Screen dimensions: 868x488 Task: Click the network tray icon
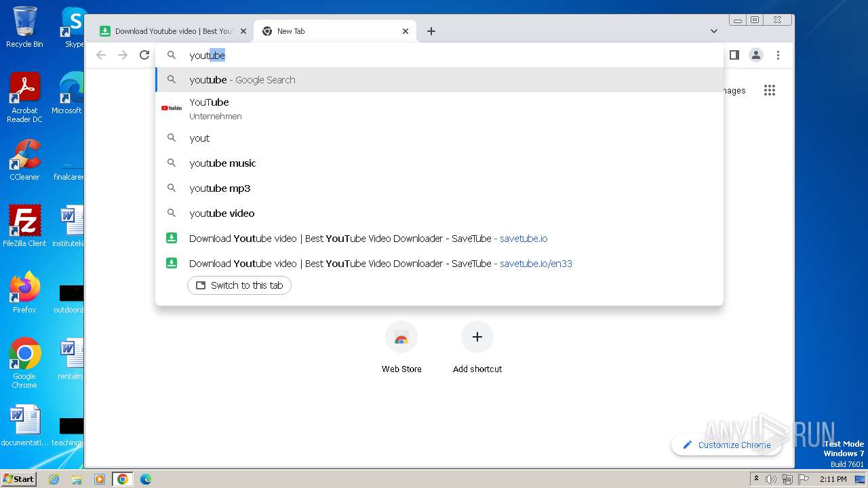tap(787, 479)
